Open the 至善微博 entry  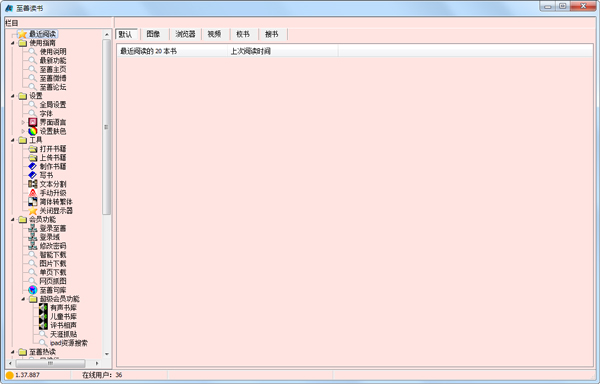pyautogui.click(x=53, y=78)
